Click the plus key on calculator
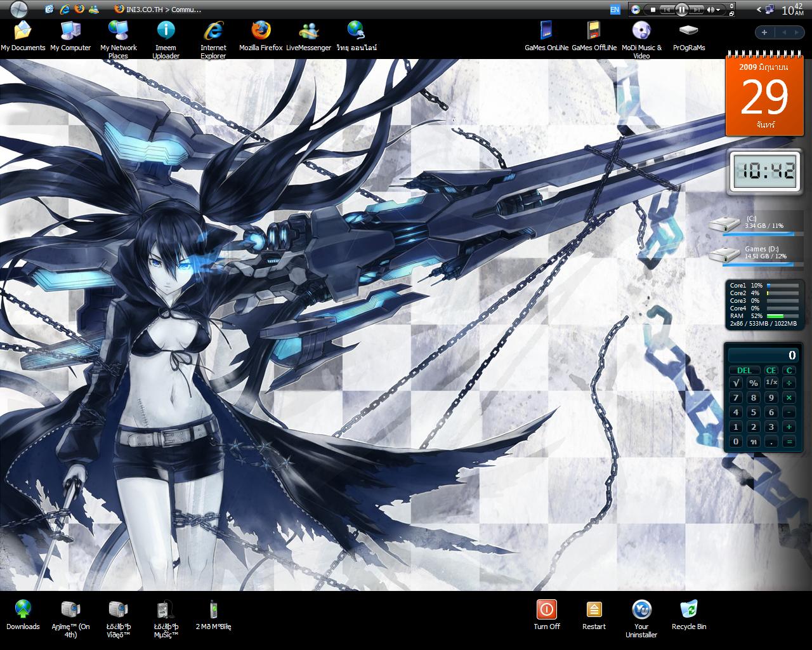Image resolution: width=812 pixels, height=650 pixels. tap(789, 427)
